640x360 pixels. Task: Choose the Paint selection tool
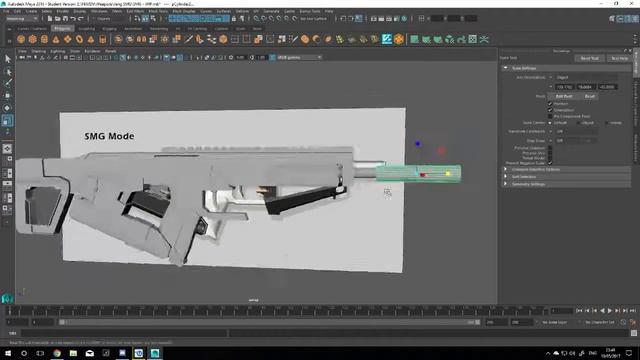tap(7, 83)
